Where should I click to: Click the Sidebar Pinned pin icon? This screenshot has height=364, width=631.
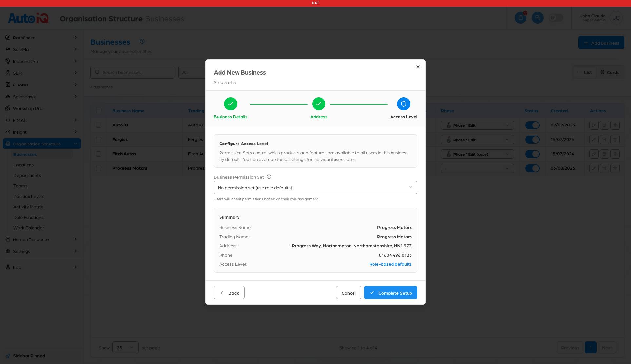coord(8,356)
